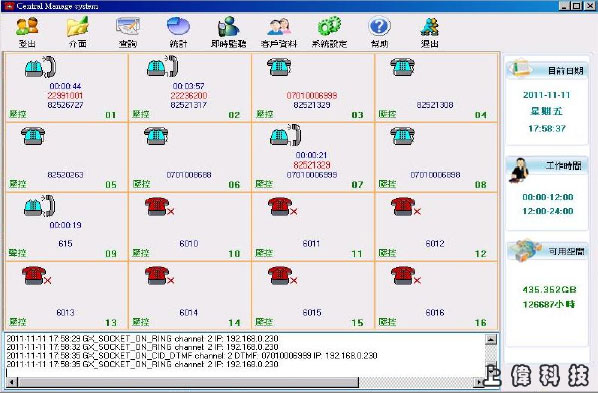Click the 工作時間 working time panel header

[547, 166]
